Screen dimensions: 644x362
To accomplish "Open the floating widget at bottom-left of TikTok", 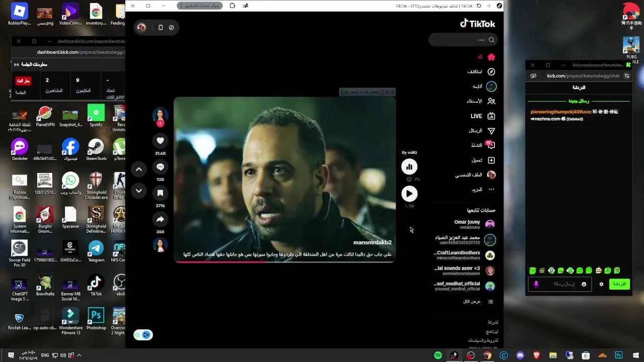I will pyautogui.click(x=143, y=335).
